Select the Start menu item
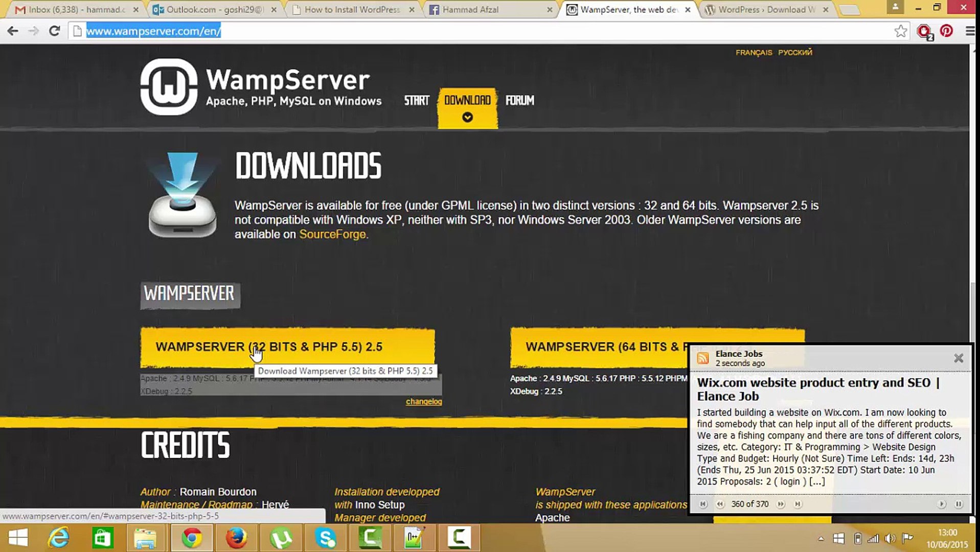 [417, 100]
